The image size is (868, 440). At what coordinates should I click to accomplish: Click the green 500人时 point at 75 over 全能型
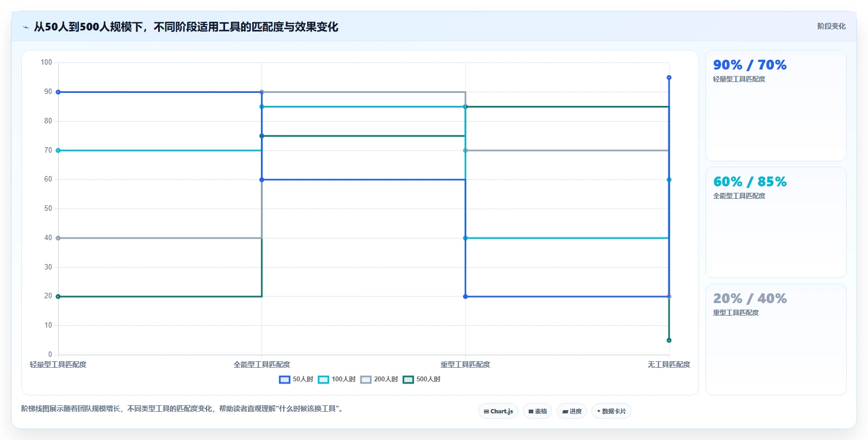coord(262,136)
